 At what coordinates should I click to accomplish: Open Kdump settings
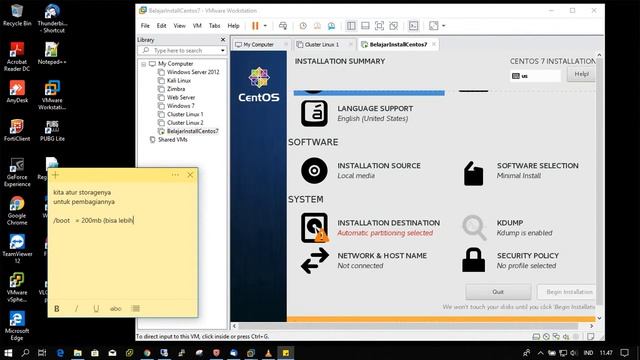click(x=507, y=227)
